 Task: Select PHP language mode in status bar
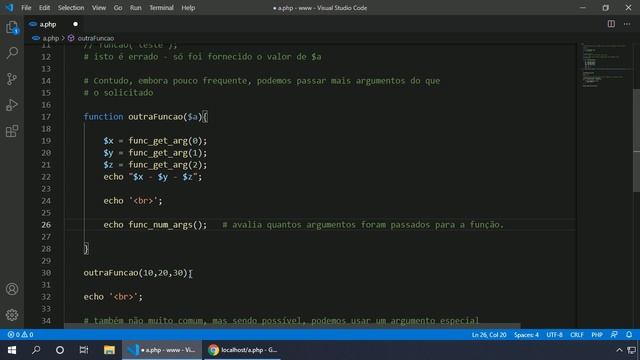(597, 335)
